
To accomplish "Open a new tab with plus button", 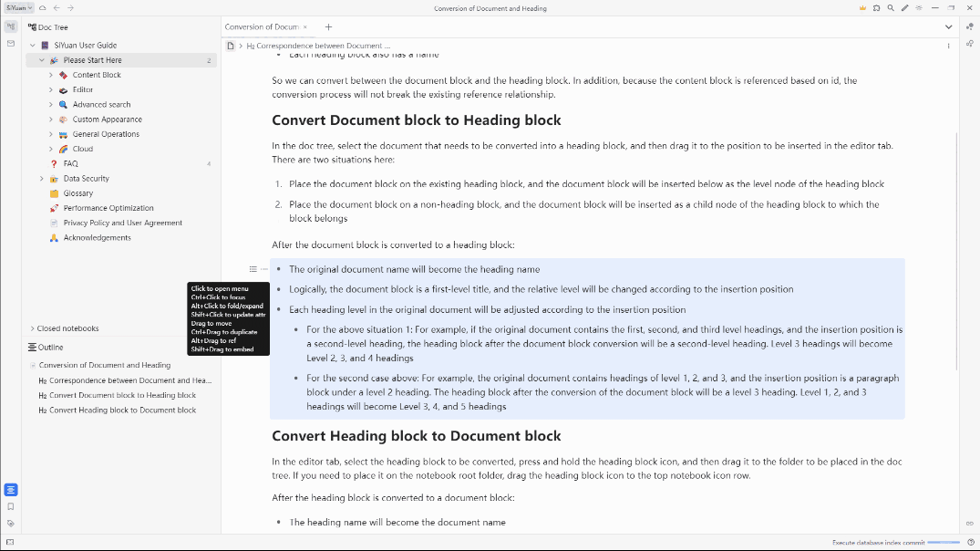I will click(328, 26).
